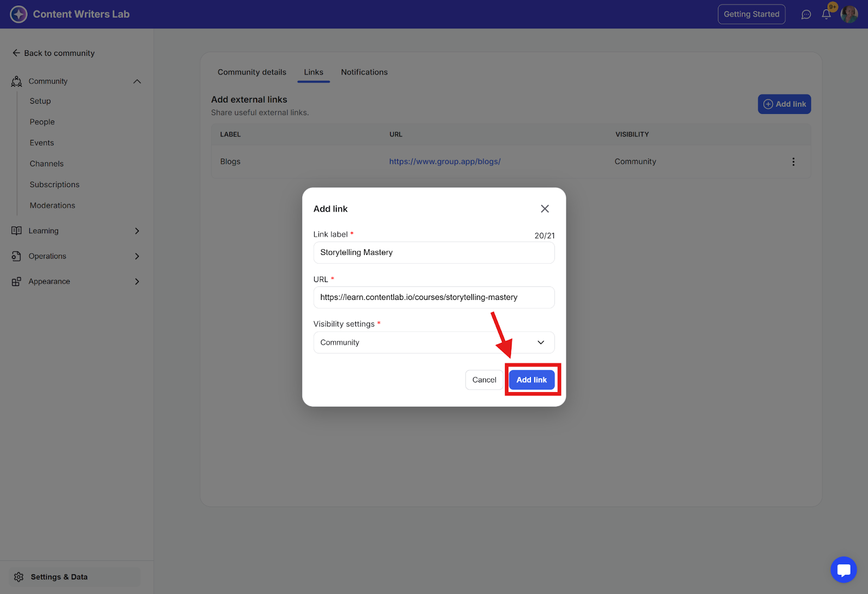Click the Blogs label cell
868x594 pixels.
(231, 162)
